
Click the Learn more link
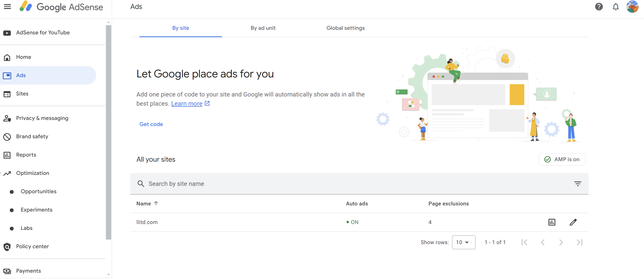187,103
